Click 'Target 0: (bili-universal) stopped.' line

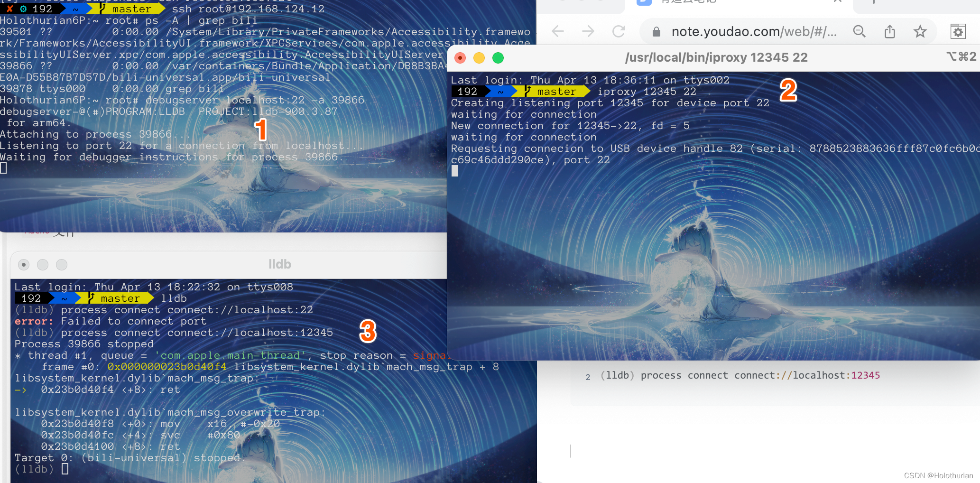point(130,458)
